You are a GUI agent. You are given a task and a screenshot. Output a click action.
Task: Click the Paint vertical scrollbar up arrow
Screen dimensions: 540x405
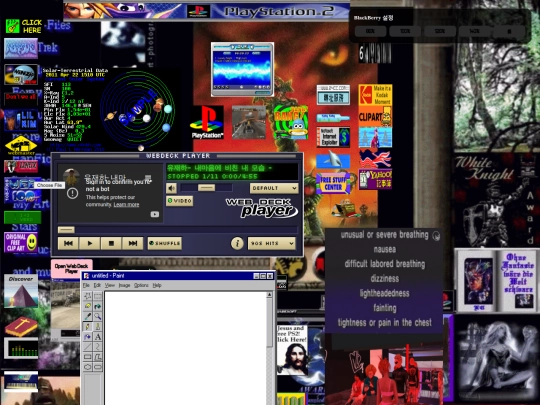tap(270, 295)
